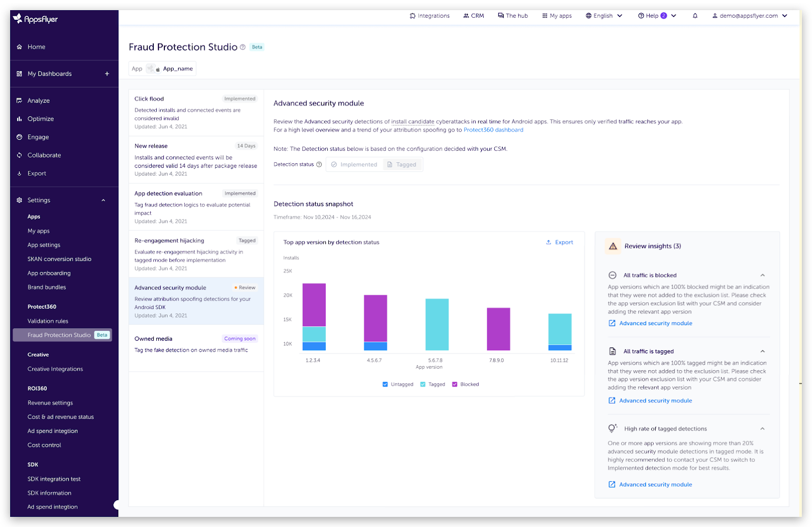
Task: Click the help icon next to Fraud Protection Studio title
Action: [x=243, y=47]
